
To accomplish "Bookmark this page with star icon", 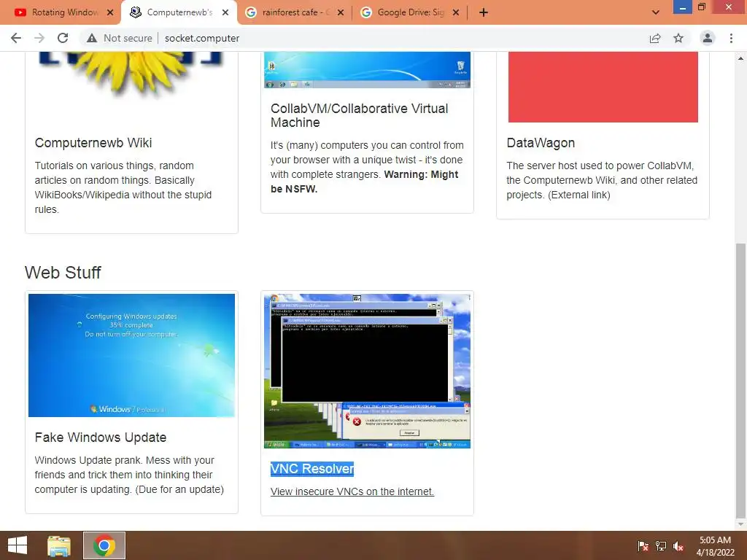I will pos(678,38).
